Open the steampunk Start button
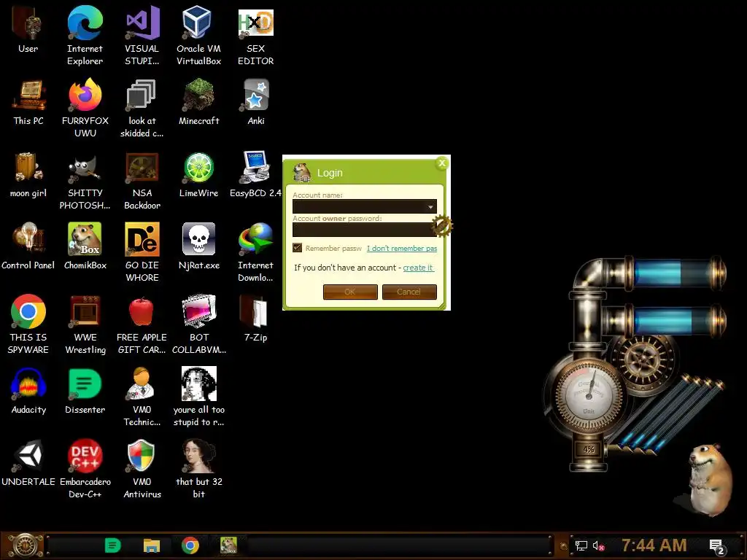The height and width of the screenshot is (560, 747). coord(24,545)
